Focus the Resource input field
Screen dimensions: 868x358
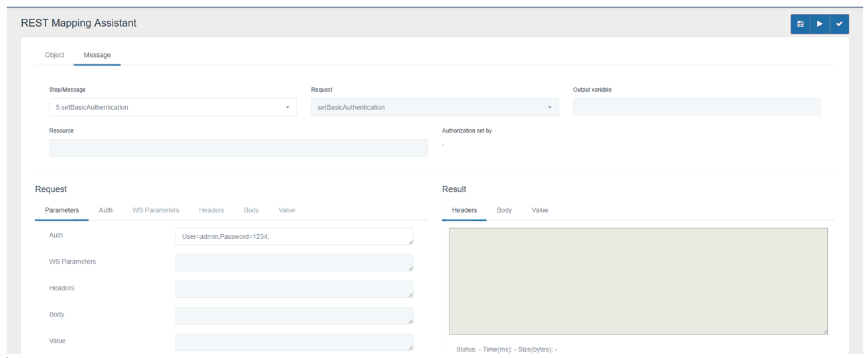pos(238,148)
